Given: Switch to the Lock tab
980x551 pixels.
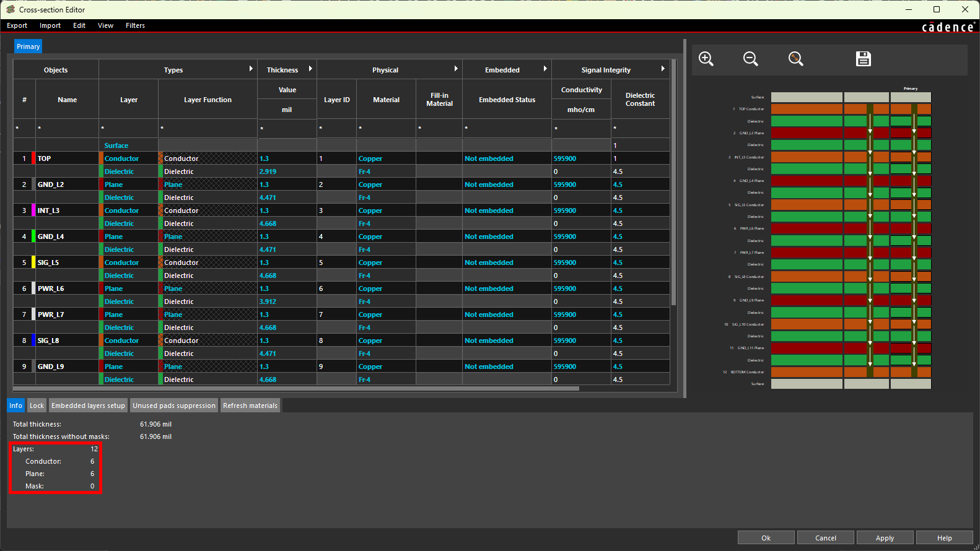Looking at the screenshot, I should (x=37, y=406).
